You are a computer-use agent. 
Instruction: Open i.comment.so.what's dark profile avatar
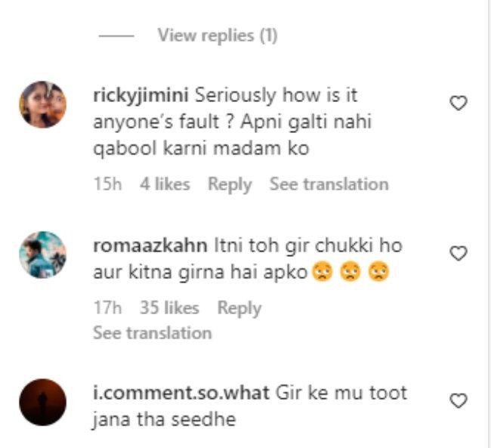[x=42, y=402]
